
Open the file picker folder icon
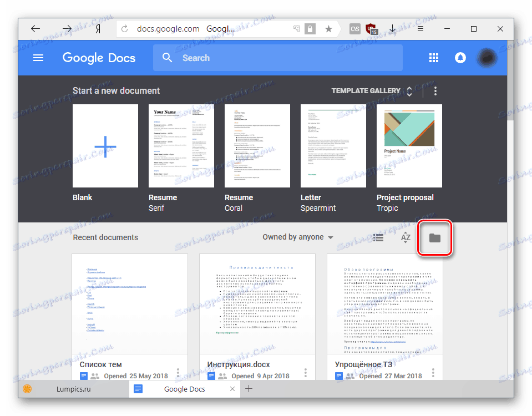pos(434,238)
